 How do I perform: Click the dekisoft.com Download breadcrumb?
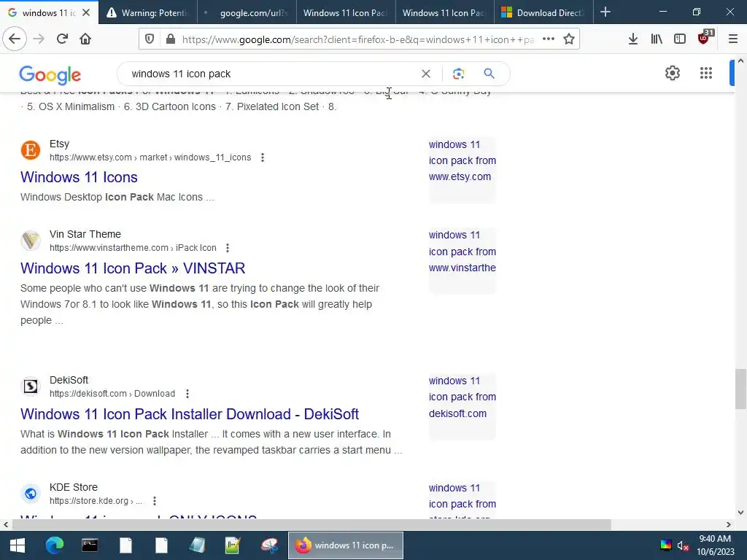coord(112,394)
